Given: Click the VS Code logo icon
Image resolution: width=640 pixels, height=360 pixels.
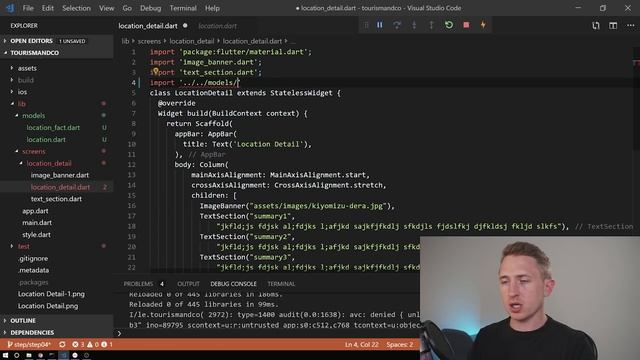Looking at the screenshot, I should click(10, 8).
